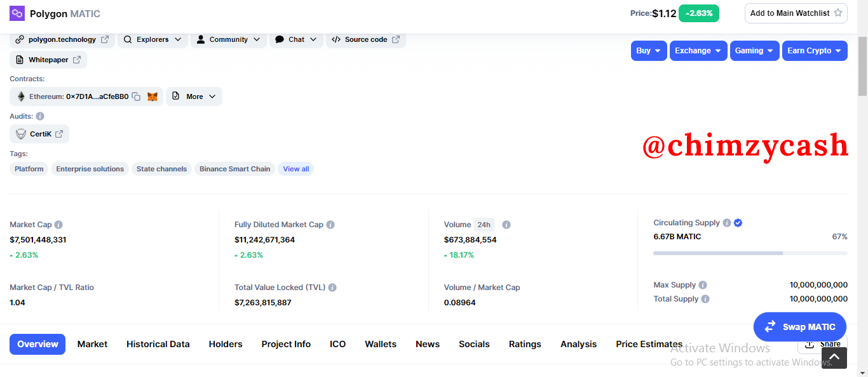Viewport: 868px width, 377px height.
Task: Open the Earn Crypto dropdown
Action: tap(815, 51)
